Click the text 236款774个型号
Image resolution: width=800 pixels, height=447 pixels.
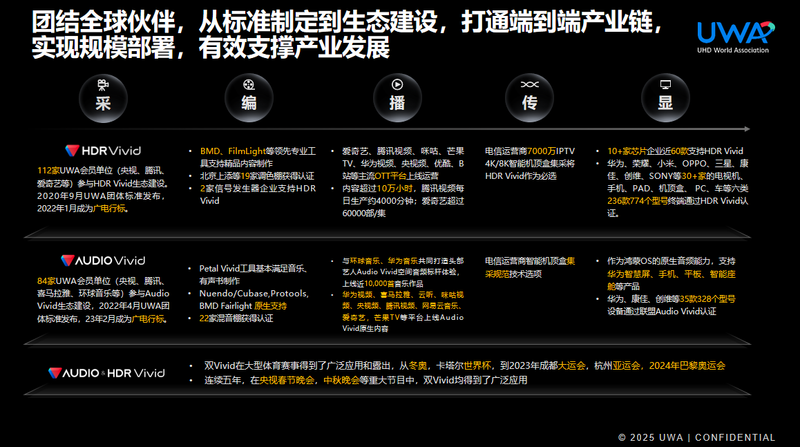637,201
